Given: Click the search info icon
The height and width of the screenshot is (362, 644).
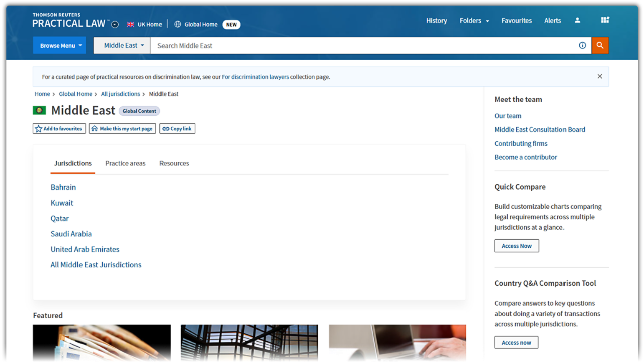Looking at the screenshot, I should [582, 45].
